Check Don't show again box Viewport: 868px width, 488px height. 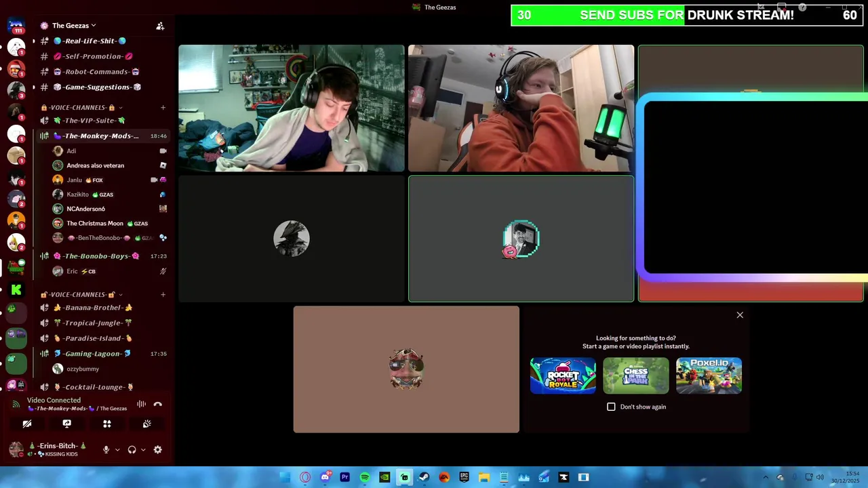[611, 407]
